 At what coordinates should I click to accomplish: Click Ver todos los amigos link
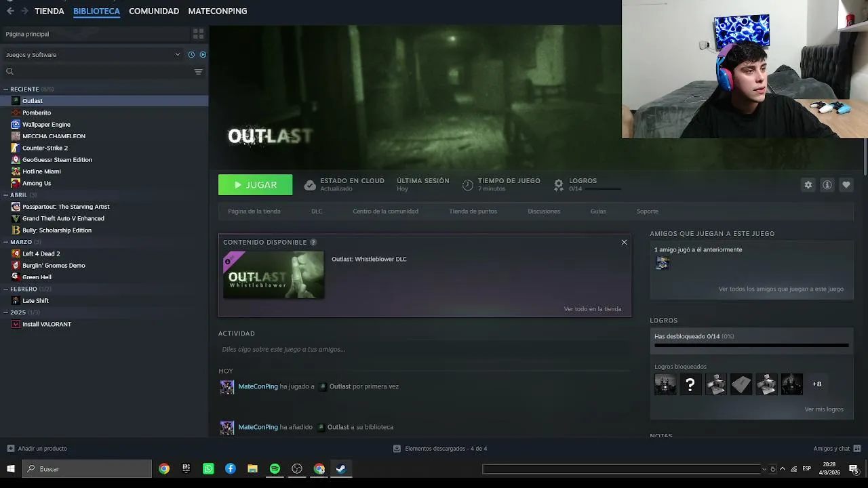(x=781, y=289)
